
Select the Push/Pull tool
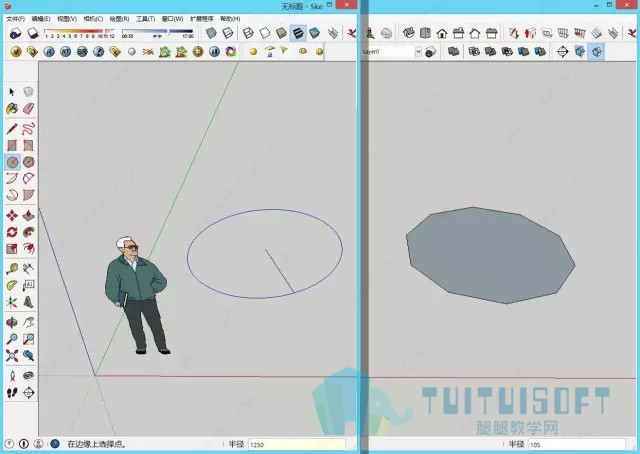pyautogui.click(x=28, y=215)
